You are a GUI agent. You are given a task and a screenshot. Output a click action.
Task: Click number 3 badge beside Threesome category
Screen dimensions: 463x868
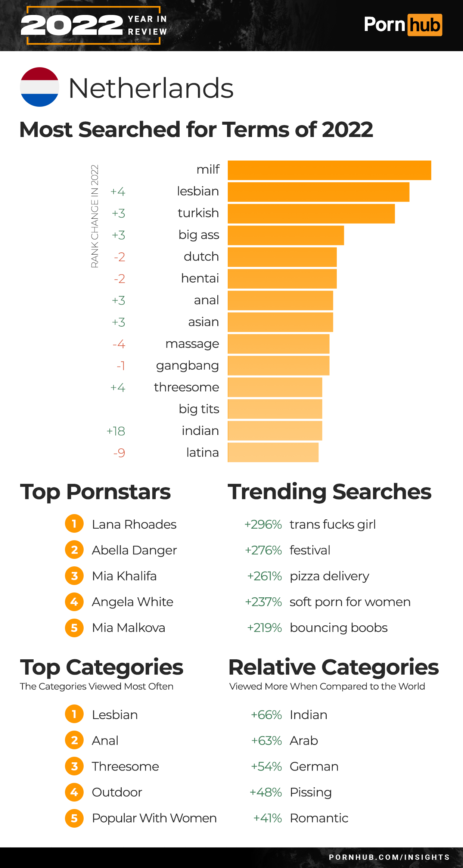coord(74,766)
